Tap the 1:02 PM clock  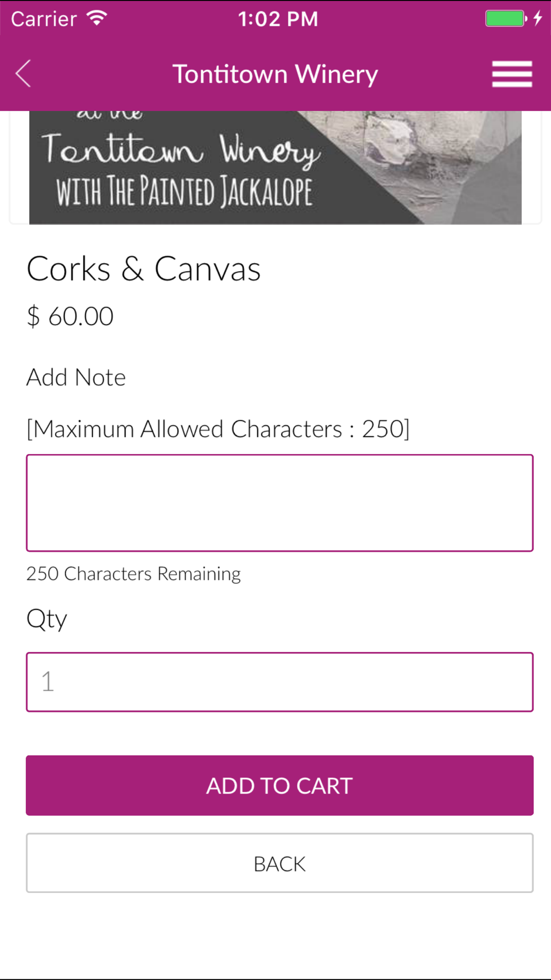tap(278, 19)
